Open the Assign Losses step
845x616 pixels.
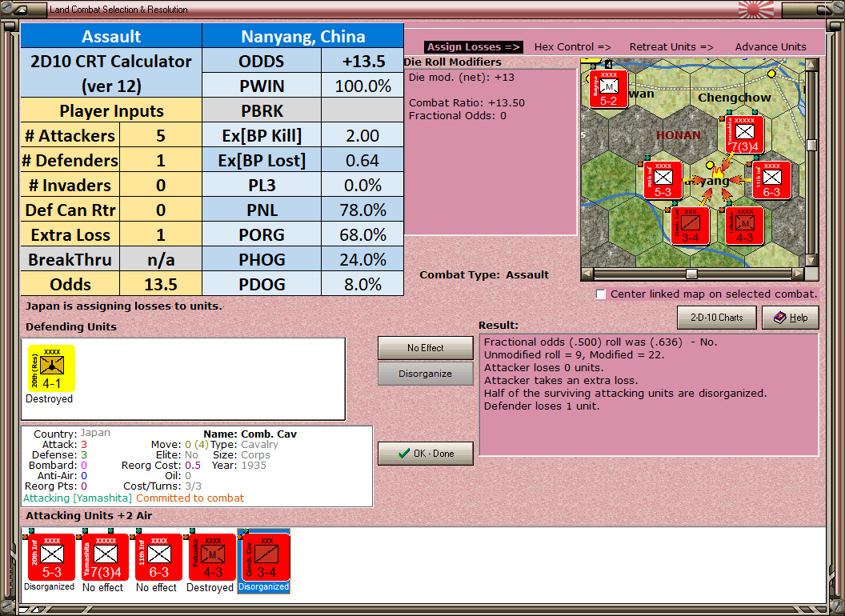click(x=473, y=47)
